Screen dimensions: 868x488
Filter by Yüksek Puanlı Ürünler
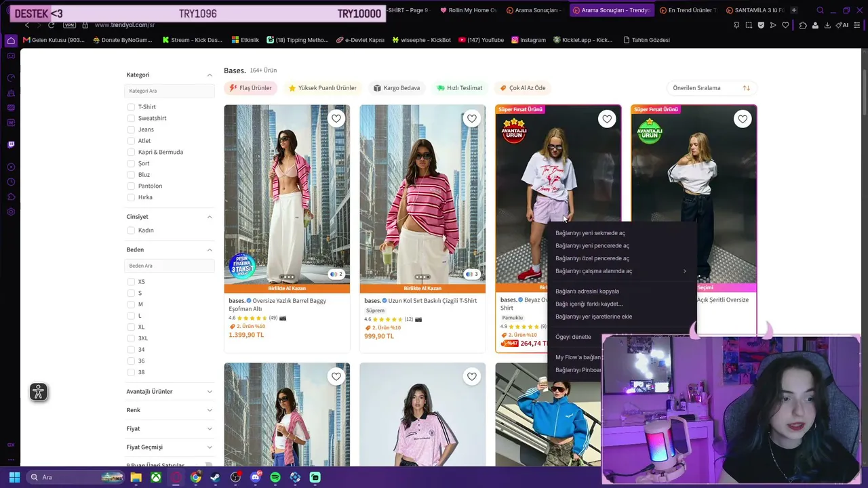[x=322, y=88]
